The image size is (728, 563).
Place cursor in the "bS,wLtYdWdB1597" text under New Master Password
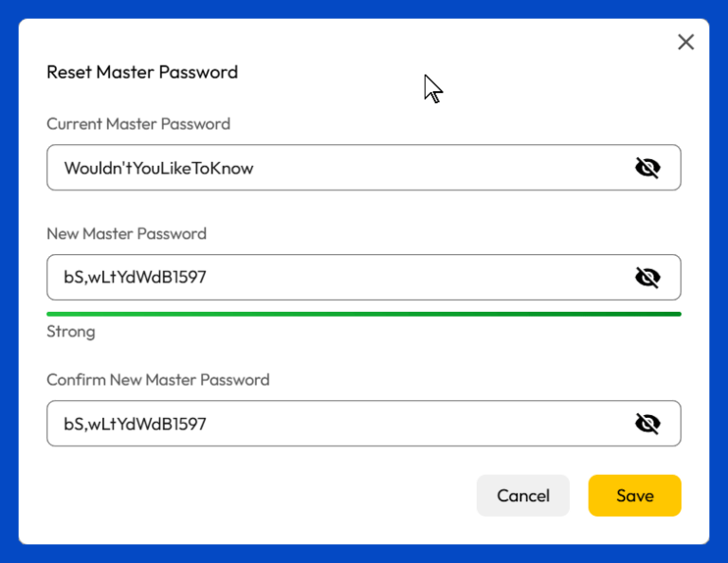click(x=135, y=278)
